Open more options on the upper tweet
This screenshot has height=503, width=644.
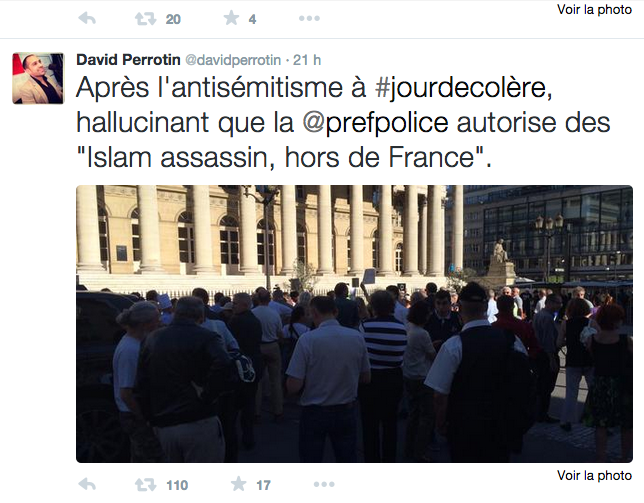click(x=309, y=18)
